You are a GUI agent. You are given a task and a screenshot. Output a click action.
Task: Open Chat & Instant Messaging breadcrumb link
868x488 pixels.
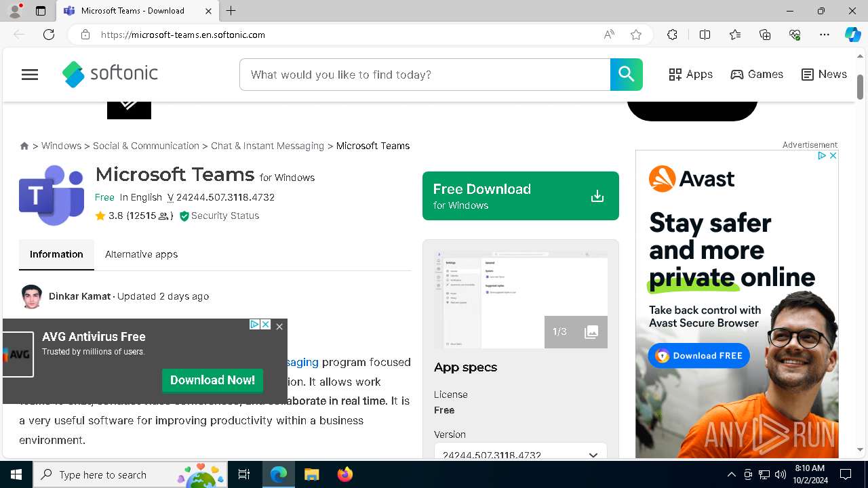[x=267, y=146]
